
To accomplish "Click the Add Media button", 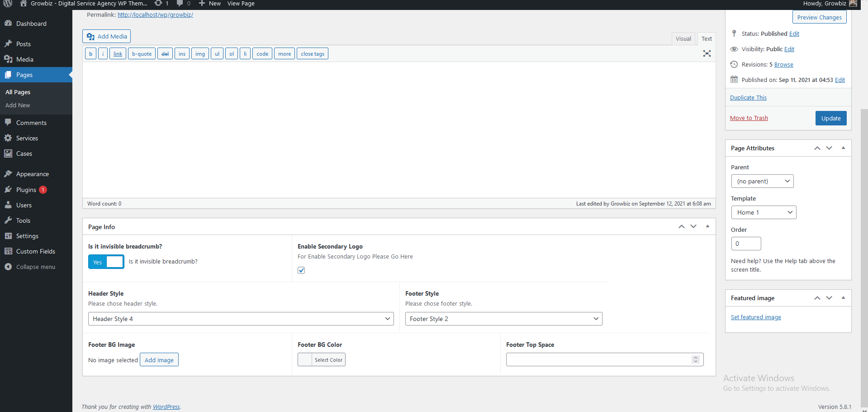I will click(x=107, y=36).
